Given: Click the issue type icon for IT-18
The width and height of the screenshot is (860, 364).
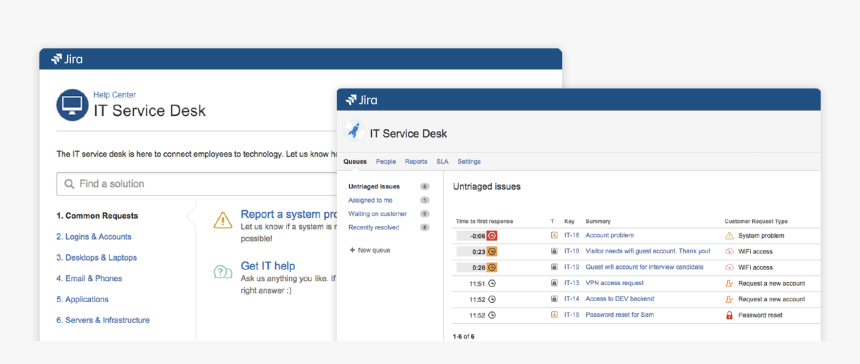Looking at the screenshot, I should tap(554, 251).
